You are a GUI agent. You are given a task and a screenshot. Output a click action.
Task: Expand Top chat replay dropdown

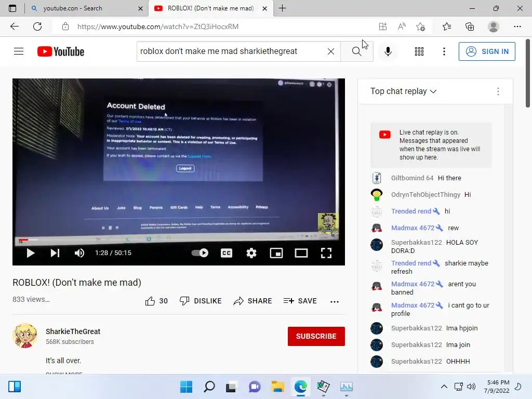click(x=403, y=91)
